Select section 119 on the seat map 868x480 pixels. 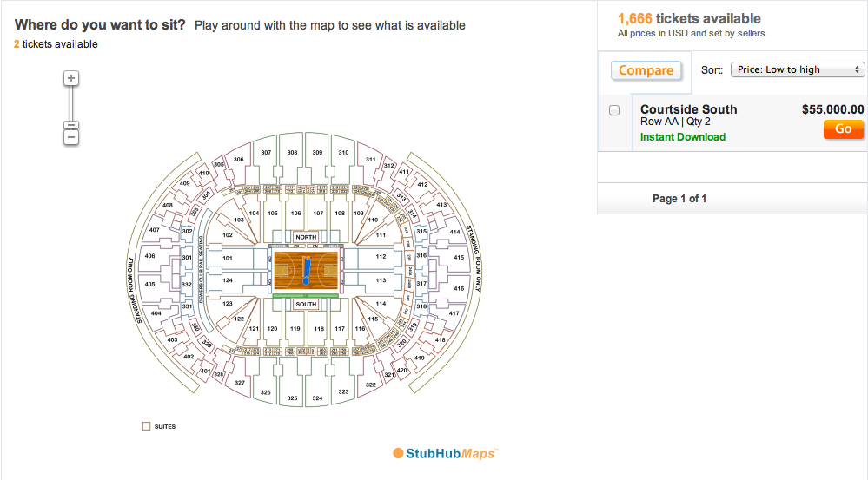tap(295, 326)
